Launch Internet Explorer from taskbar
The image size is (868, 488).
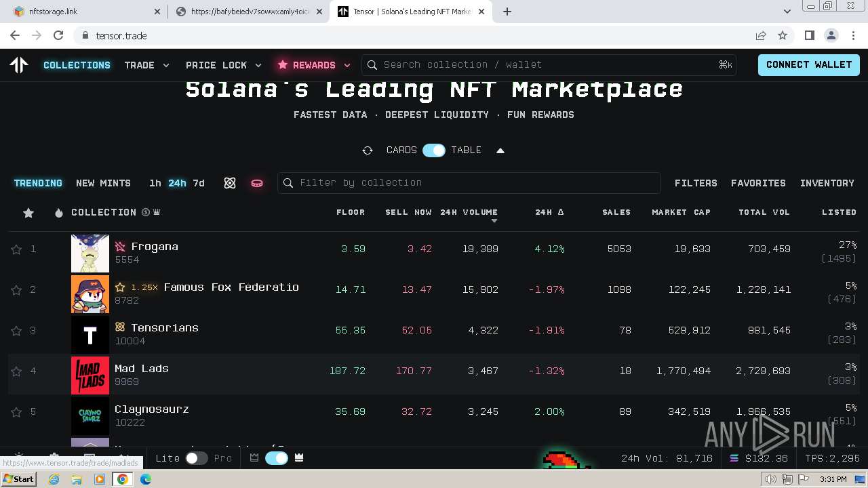click(x=54, y=479)
